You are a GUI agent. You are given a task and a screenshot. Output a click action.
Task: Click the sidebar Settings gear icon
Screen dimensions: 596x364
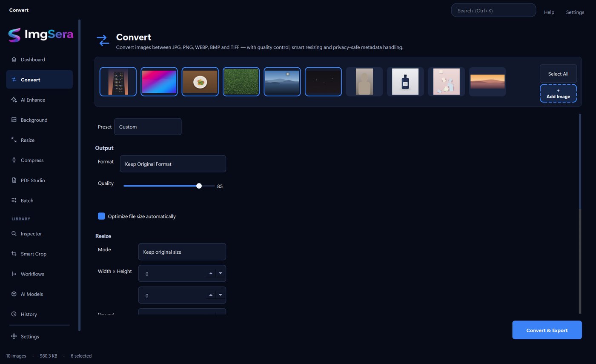point(14,336)
